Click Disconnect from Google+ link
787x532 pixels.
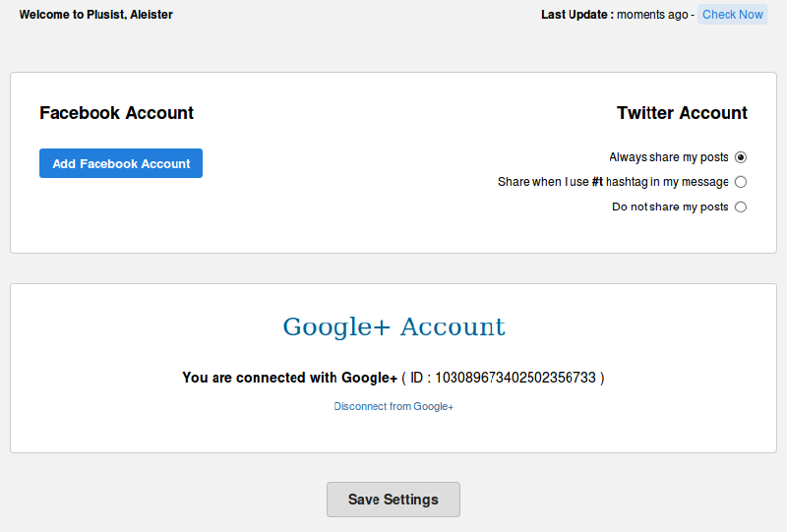click(x=393, y=406)
